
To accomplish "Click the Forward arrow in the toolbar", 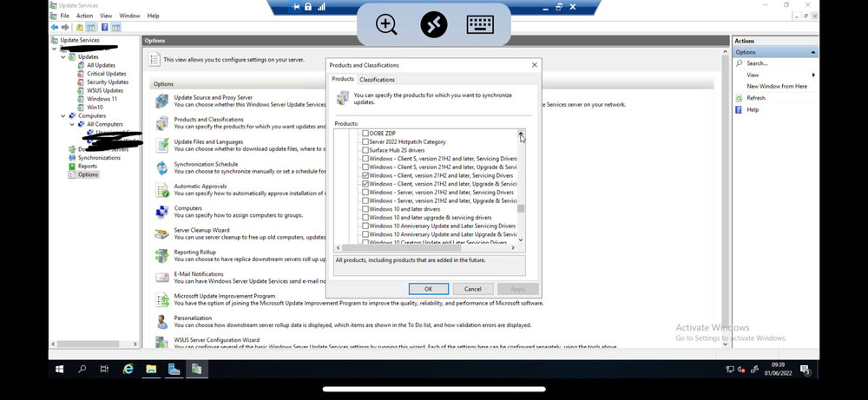I will [x=65, y=27].
